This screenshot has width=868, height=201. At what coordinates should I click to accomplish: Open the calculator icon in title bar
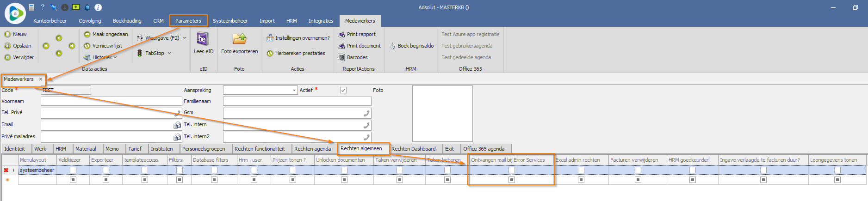click(x=31, y=7)
